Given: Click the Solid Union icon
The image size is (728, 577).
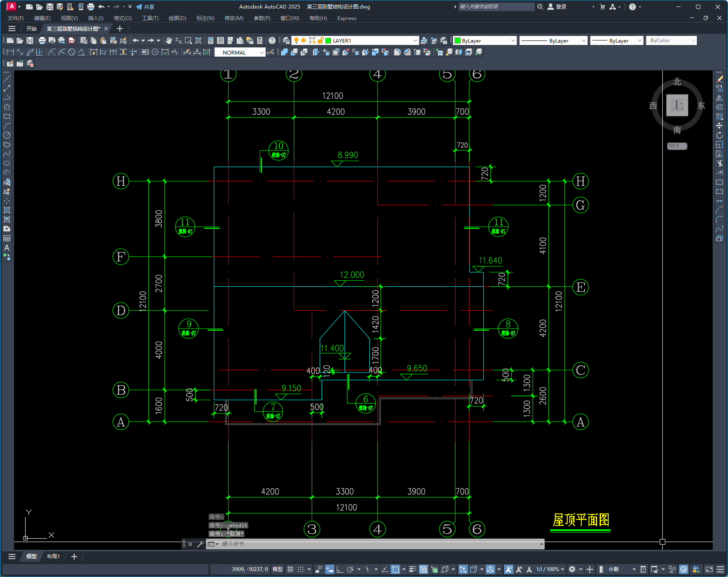Looking at the screenshot, I should point(284,52).
